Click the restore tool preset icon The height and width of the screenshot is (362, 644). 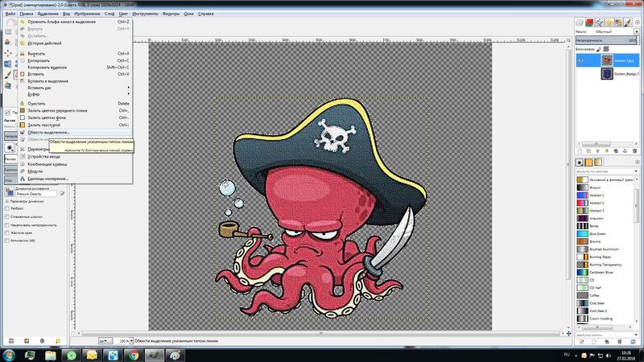coord(27,341)
